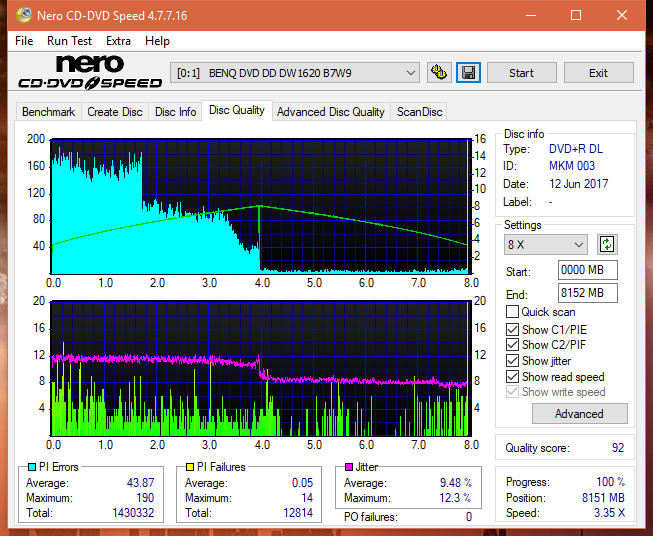
Task: Toggle Show read speed checkbox
Action: click(512, 376)
